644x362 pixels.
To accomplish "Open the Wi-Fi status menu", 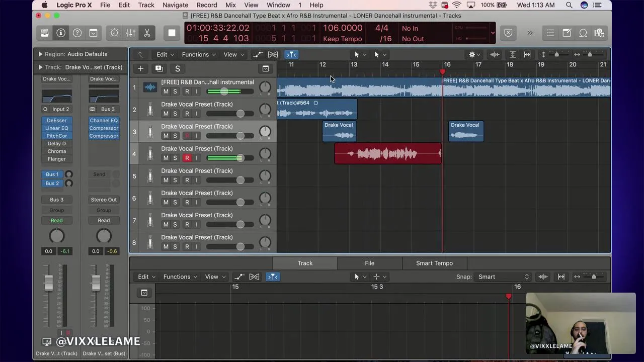I will (x=456, y=5).
